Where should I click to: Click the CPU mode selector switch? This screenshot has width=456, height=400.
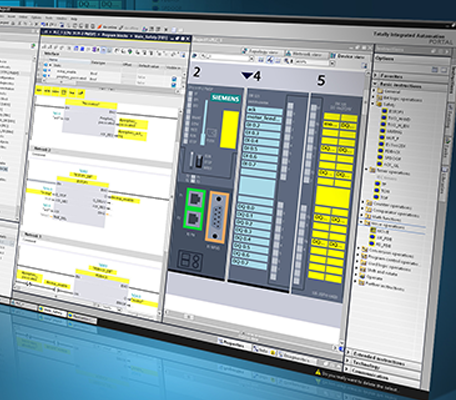tap(198, 160)
